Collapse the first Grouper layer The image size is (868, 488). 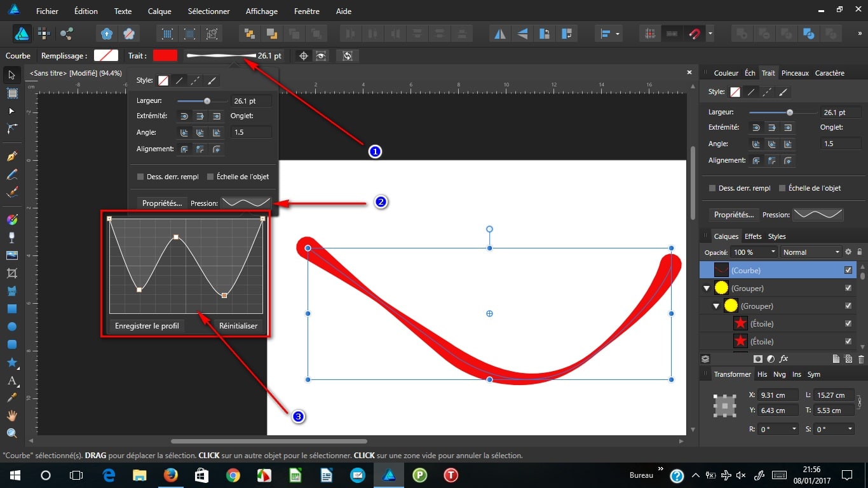pyautogui.click(x=706, y=288)
